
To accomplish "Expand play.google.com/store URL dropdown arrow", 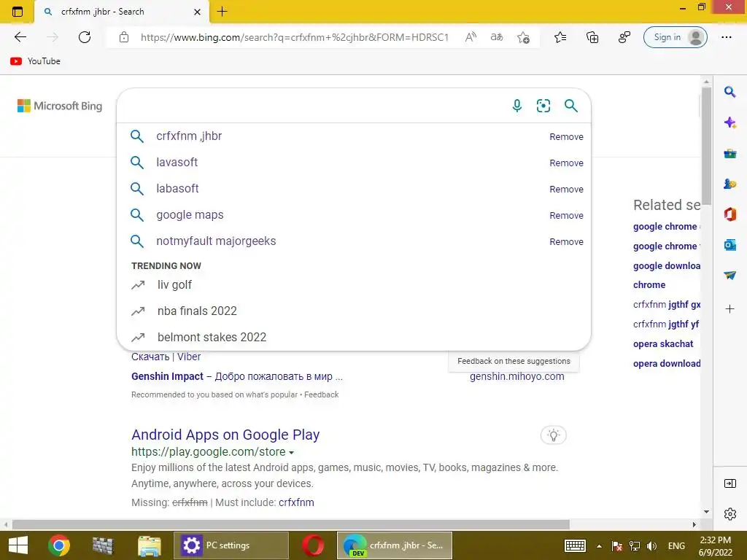I will point(291,452).
